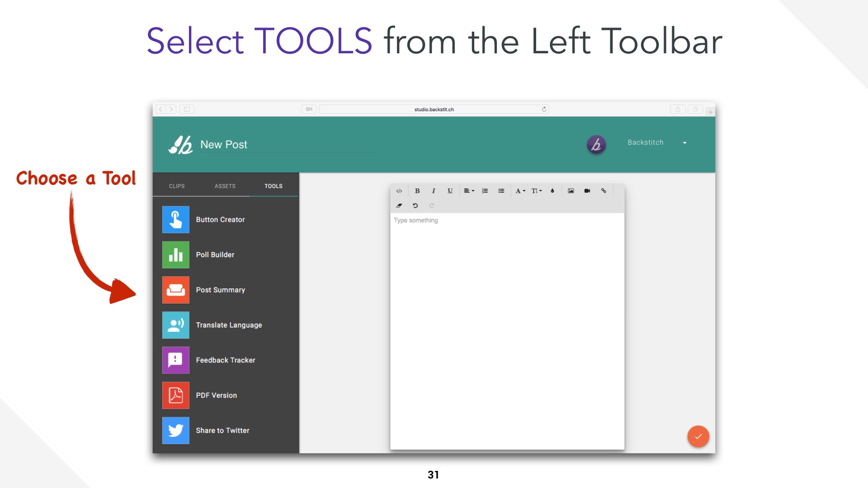
Task: Click the text color picker icon
Action: coord(552,191)
